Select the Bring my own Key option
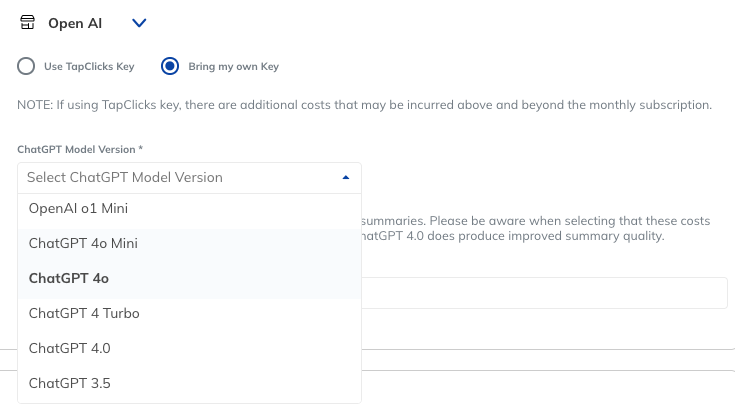 [170, 66]
